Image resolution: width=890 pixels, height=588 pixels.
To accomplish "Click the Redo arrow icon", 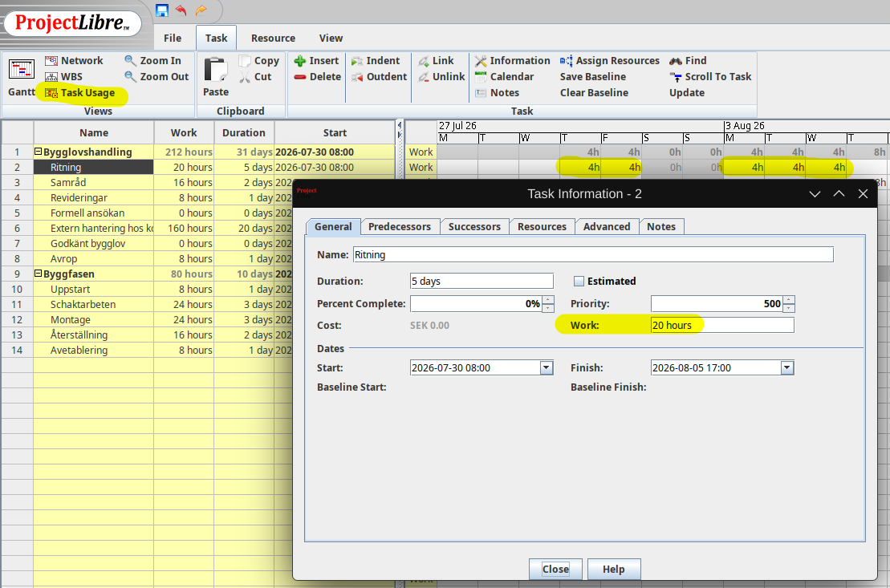I will pyautogui.click(x=201, y=10).
